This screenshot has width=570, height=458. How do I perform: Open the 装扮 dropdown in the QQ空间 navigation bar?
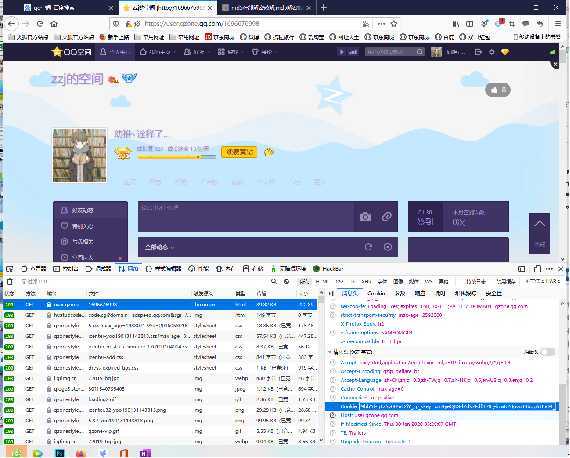click(x=266, y=52)
